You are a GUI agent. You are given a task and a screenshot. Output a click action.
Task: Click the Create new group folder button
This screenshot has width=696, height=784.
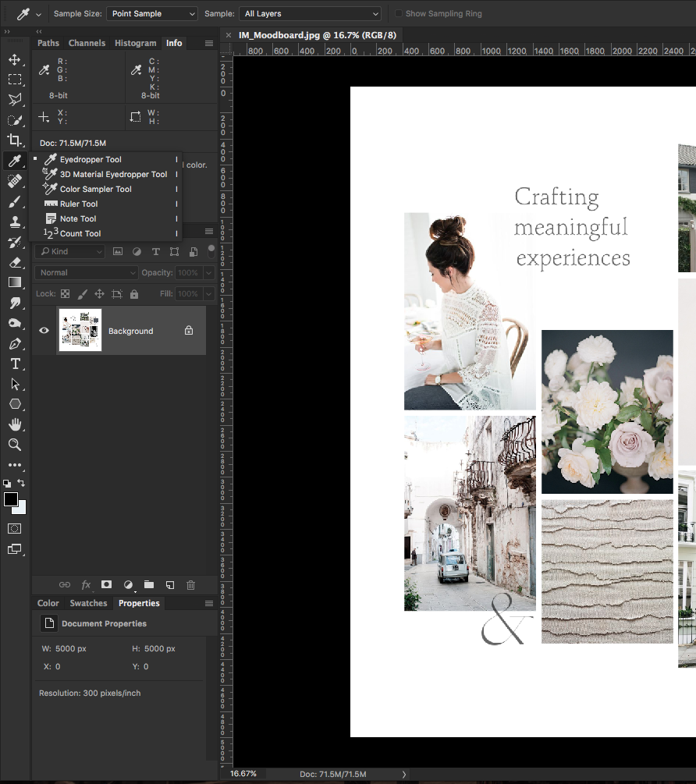pyautogui.click(x=148, y=584)
